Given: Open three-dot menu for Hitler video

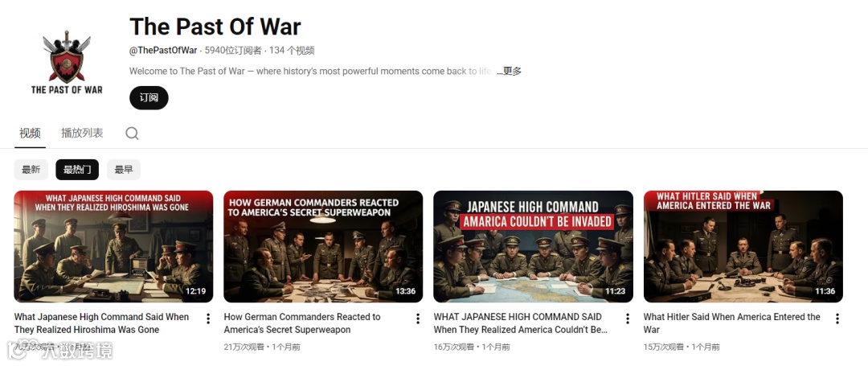Looking at the screenshot, I should (x=837, y=319).
